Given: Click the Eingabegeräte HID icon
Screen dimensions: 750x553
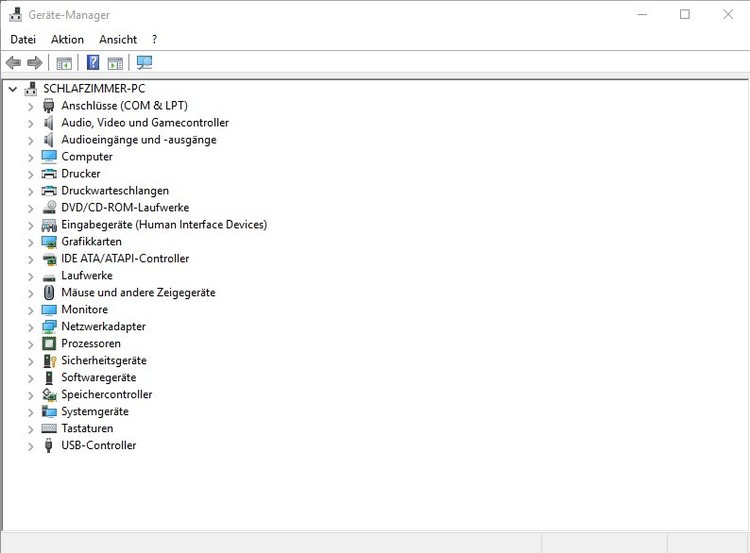Looking at the screenshot, I should pyautogui.click(x=49, y=225).
